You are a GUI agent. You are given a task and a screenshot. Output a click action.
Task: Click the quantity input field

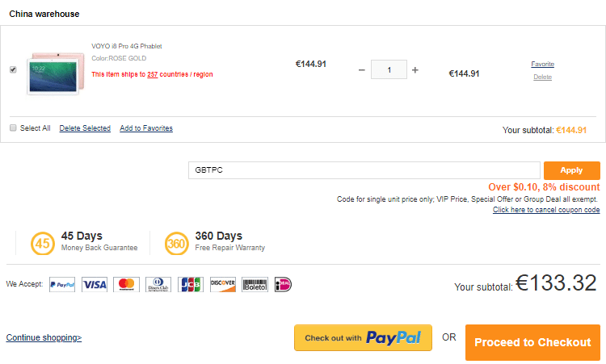tap(389, 70)
